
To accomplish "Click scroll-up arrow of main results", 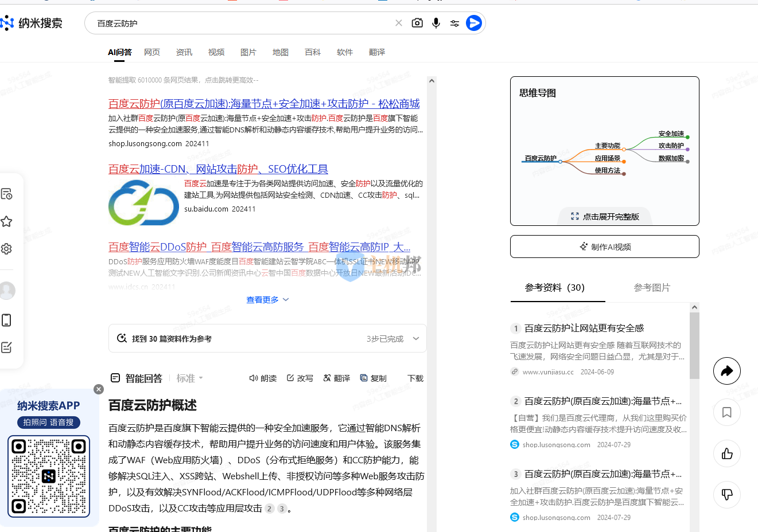I will 432,81.
